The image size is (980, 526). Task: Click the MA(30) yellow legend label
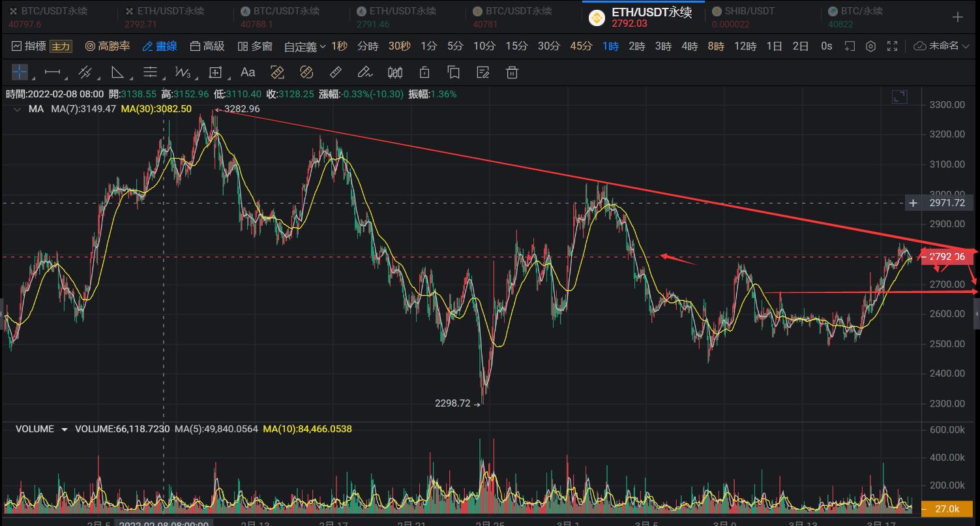click(x=156, y=109)
